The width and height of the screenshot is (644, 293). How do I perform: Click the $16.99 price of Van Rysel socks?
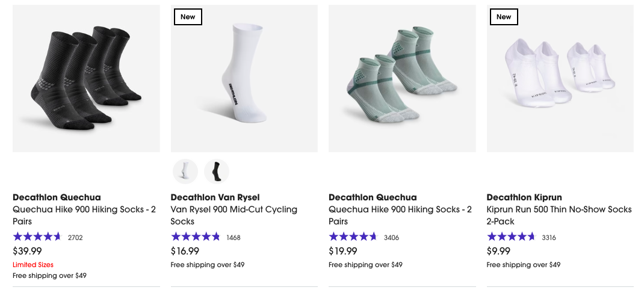[185, 251]
